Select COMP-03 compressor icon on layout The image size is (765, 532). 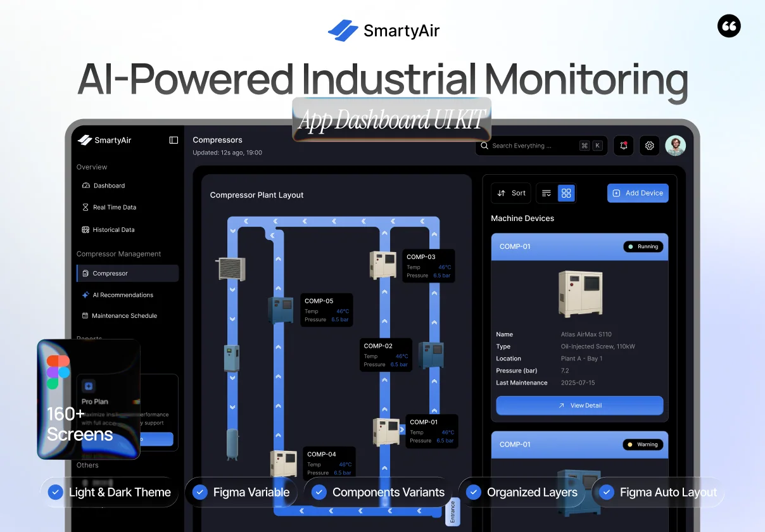[384, 265]
